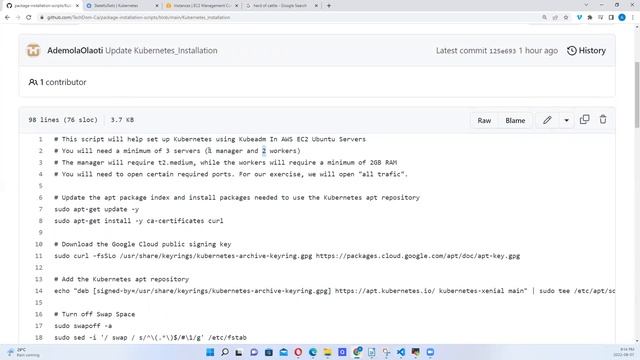The width and height of the screenshot is (640, 360).
Task: Open browser zoom magnifier icon
Action: click(544, 17)
